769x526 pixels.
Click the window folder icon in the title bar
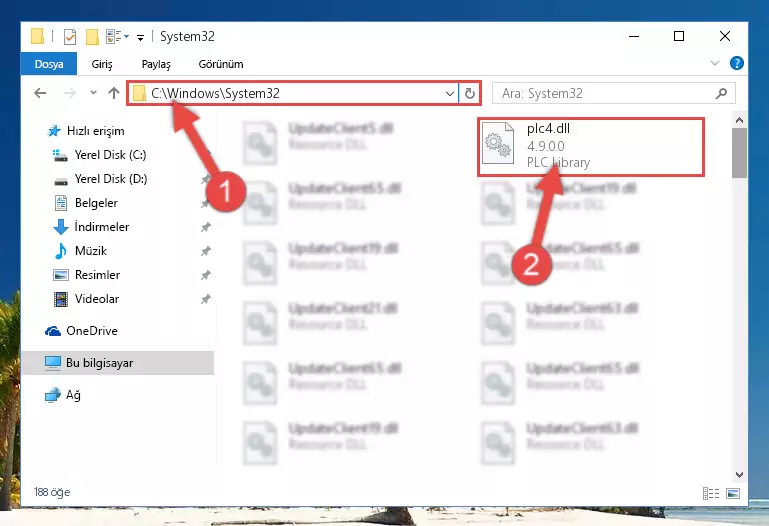coord(37,36)
